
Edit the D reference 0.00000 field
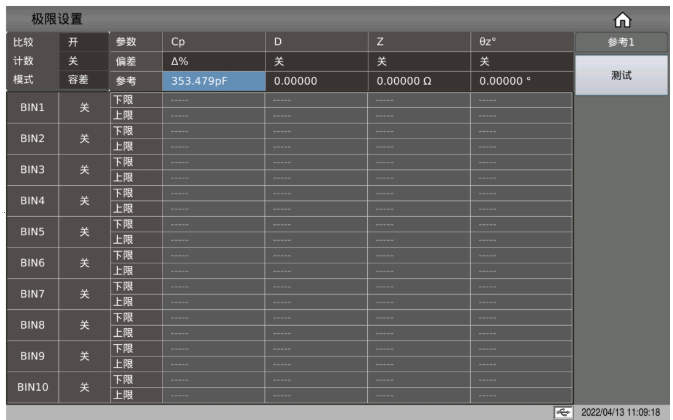(316, 81)
